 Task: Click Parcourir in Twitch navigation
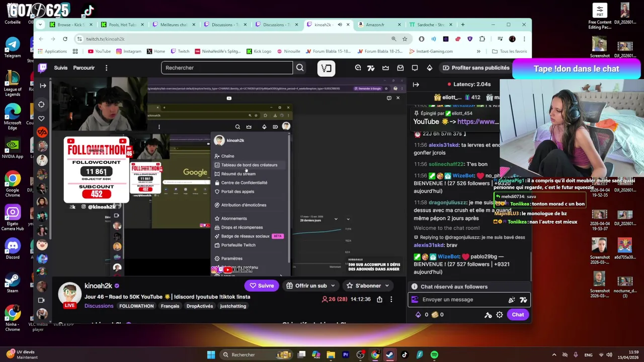(x=84, y=68)
